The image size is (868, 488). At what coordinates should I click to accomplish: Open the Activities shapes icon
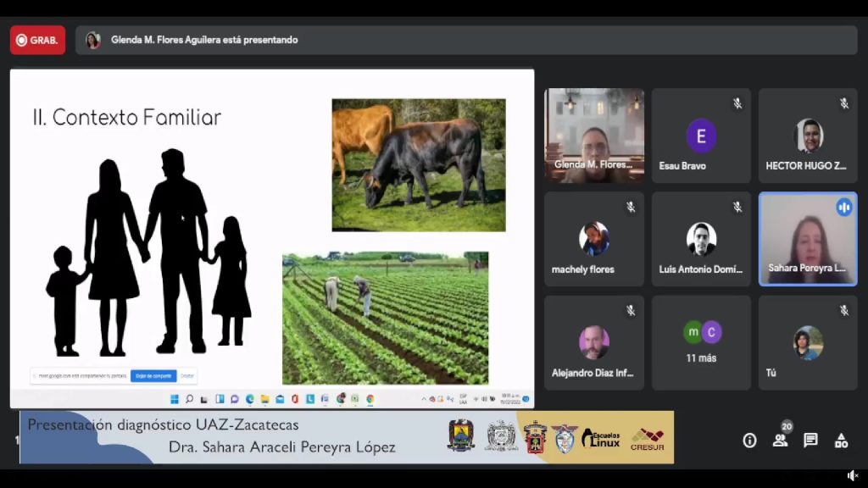click(841, 441)
